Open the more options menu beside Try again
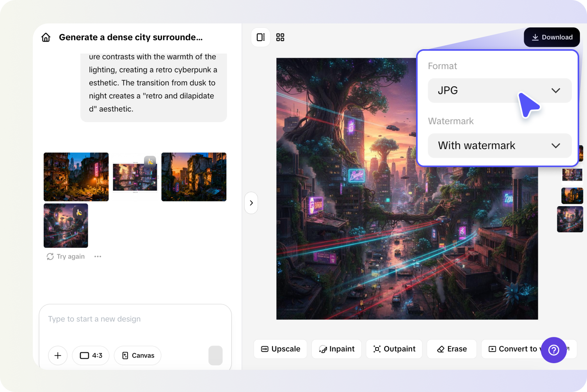This screenshot has height=392, width=587. click(x=98, y=256)
